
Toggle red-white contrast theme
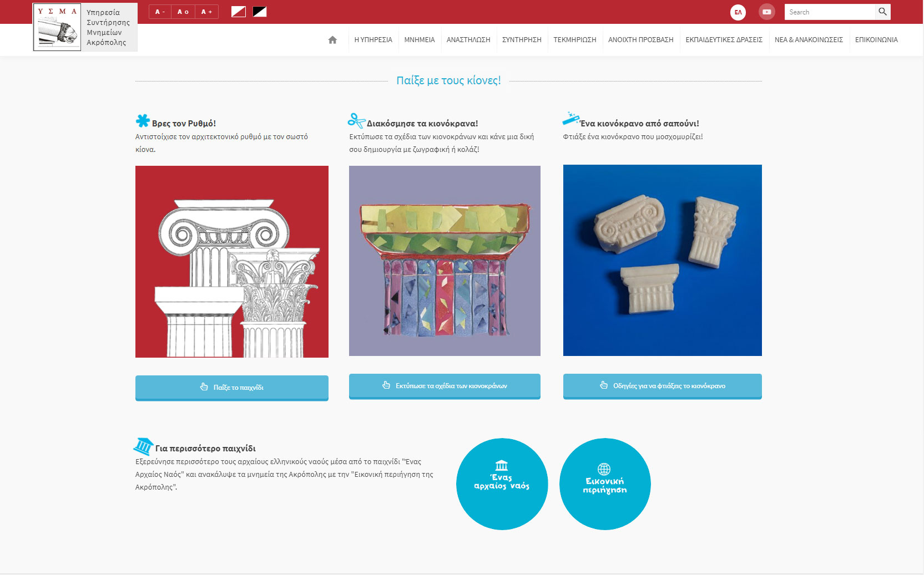(x=239, y=12)
